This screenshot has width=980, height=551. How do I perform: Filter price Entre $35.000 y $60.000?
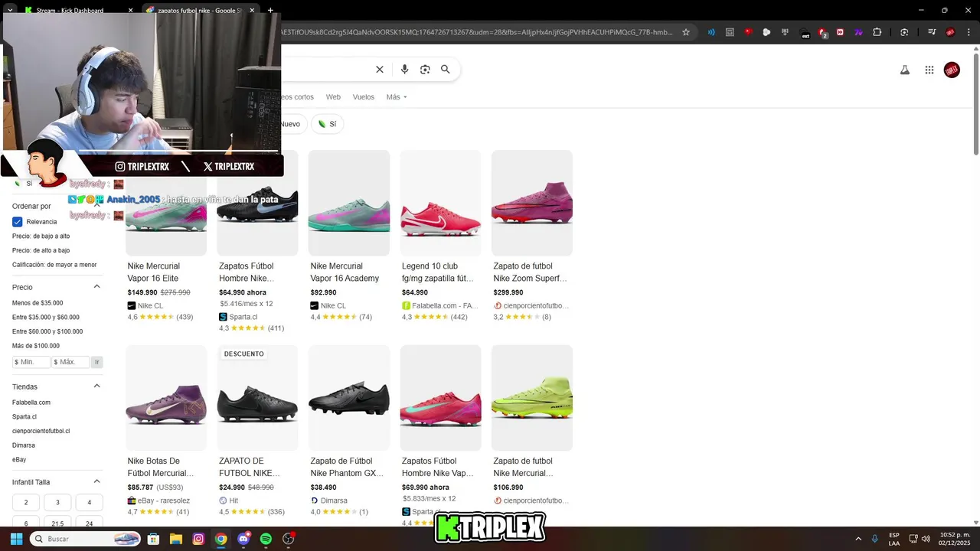click(46, 318)
